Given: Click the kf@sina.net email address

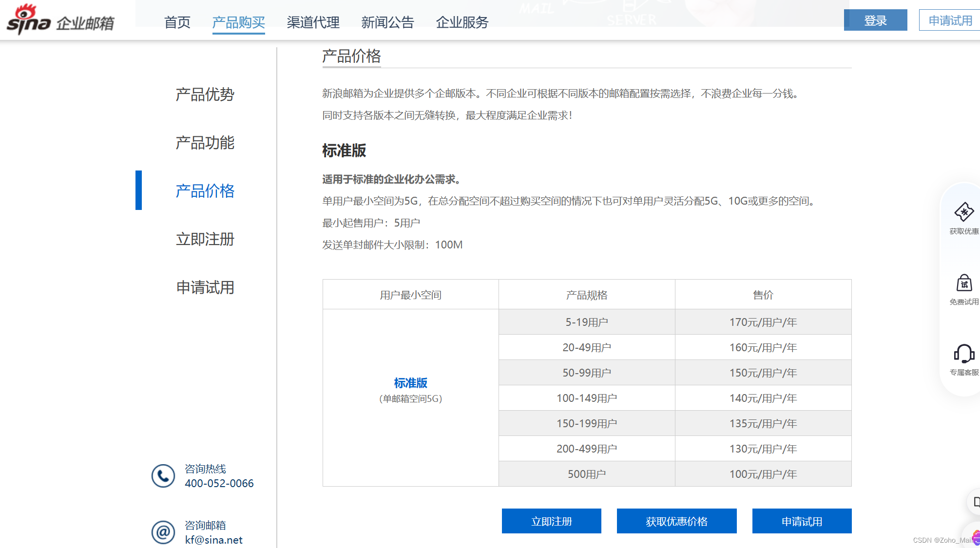Looking at the screenshot, I should tap(213, 540).
